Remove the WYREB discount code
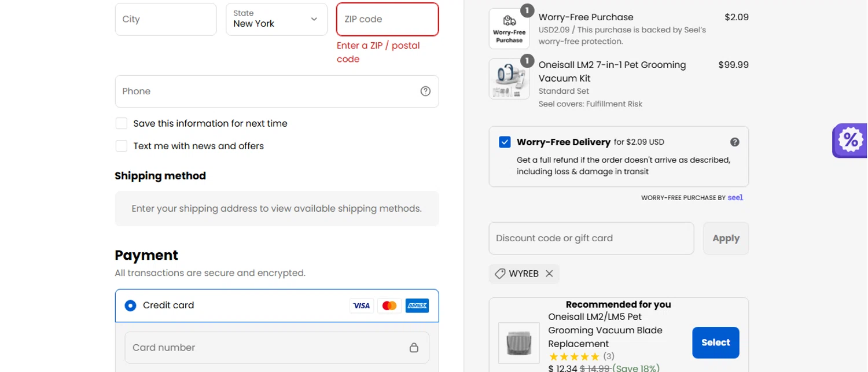Image resolution: width=868 pixels, height=372 pixels. click(x=549, y=274)
